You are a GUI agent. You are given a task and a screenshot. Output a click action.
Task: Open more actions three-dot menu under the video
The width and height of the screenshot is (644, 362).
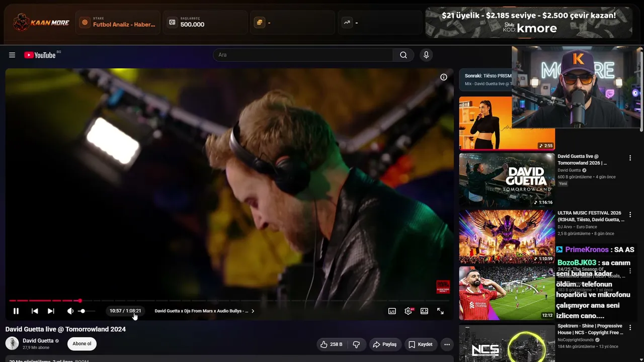click(x=447, y=344)
